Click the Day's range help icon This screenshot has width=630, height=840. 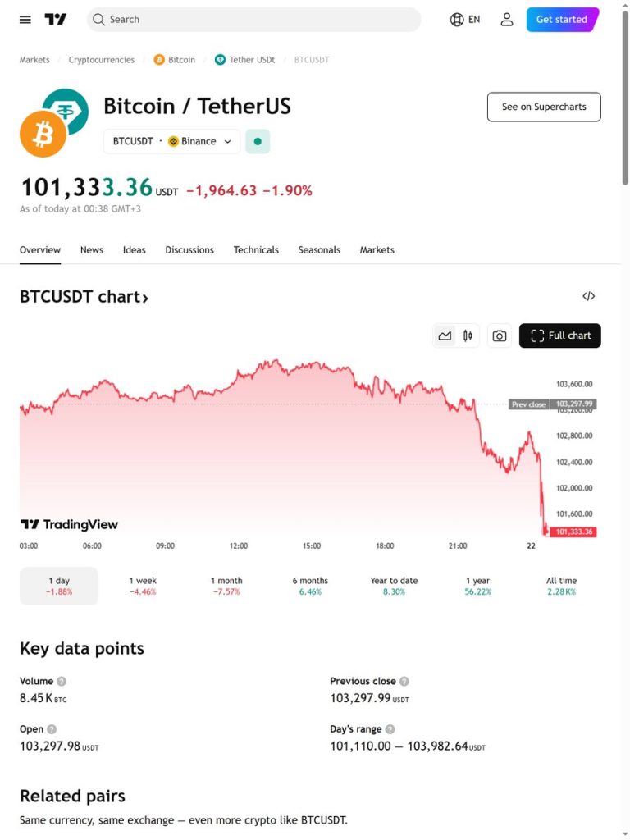(390, 729)
